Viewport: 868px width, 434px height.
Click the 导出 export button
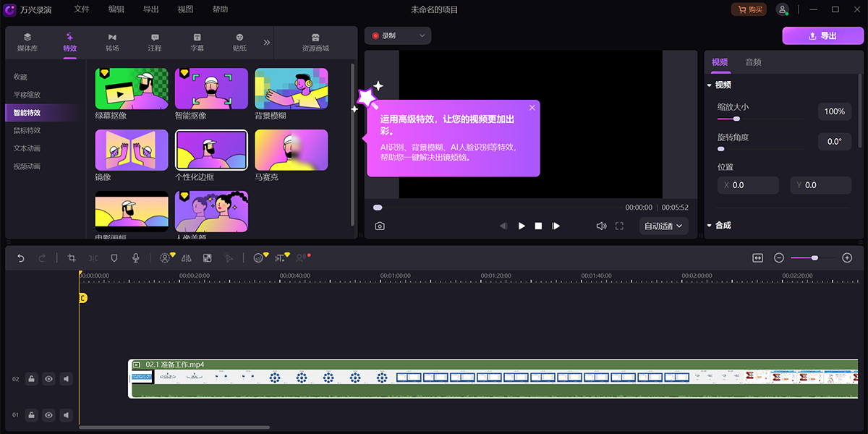(822, 35)
